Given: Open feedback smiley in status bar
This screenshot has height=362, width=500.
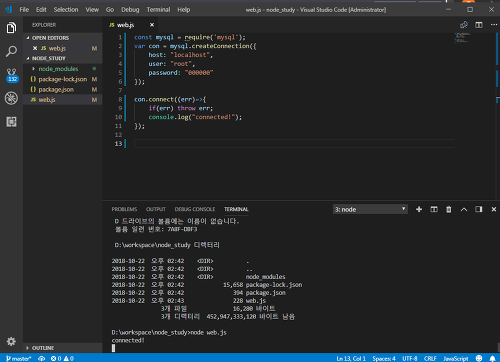Looking at the screenshot, I should (479, 358).
